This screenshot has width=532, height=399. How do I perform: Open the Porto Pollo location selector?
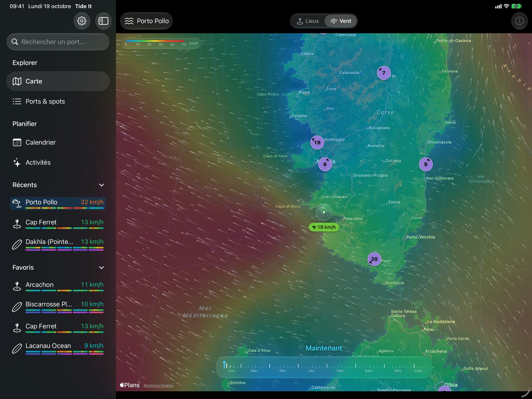coord(146,21)
